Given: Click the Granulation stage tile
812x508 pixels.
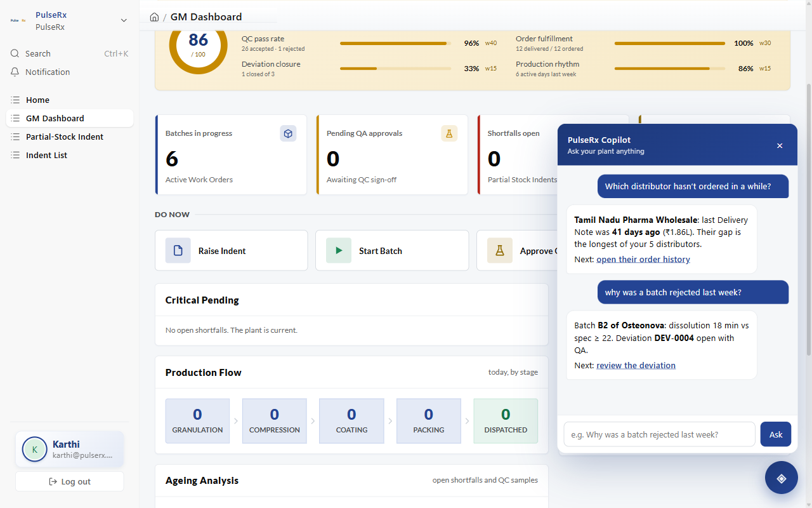Looking at the screenshot, I should point(197,421).
